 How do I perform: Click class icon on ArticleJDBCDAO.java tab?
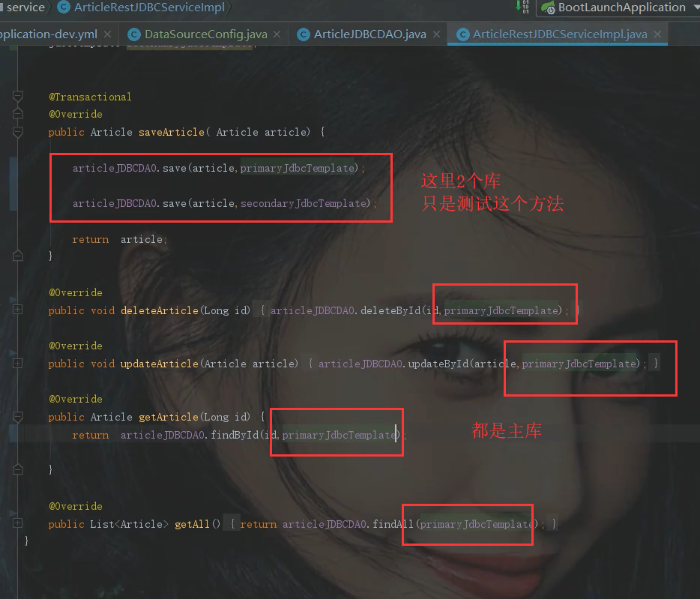pos(304,34)
